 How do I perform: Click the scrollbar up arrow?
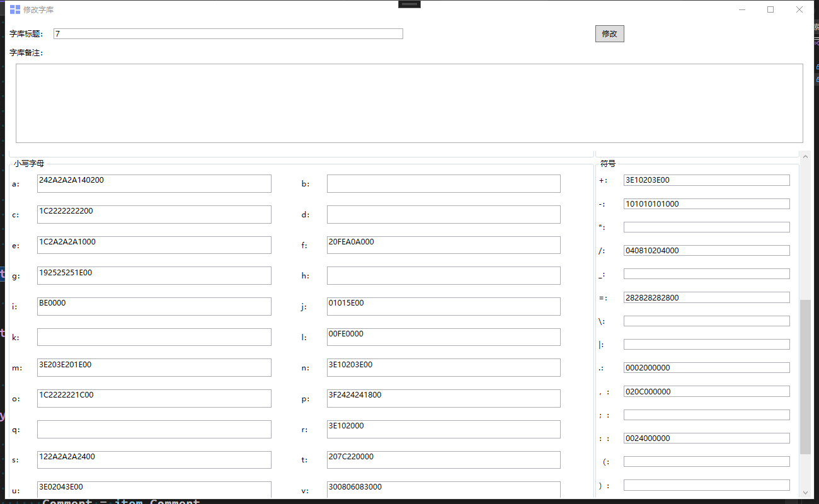click(805, 156)
